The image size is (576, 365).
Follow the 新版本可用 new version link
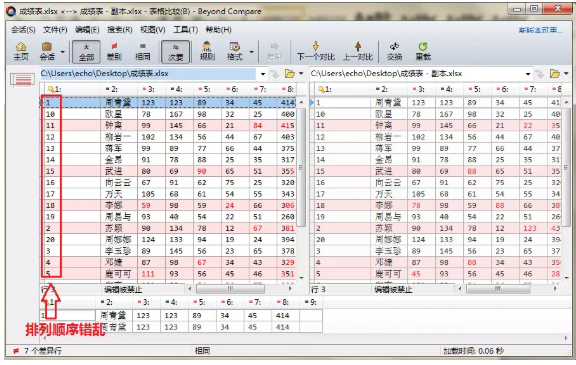click(540, 30)
